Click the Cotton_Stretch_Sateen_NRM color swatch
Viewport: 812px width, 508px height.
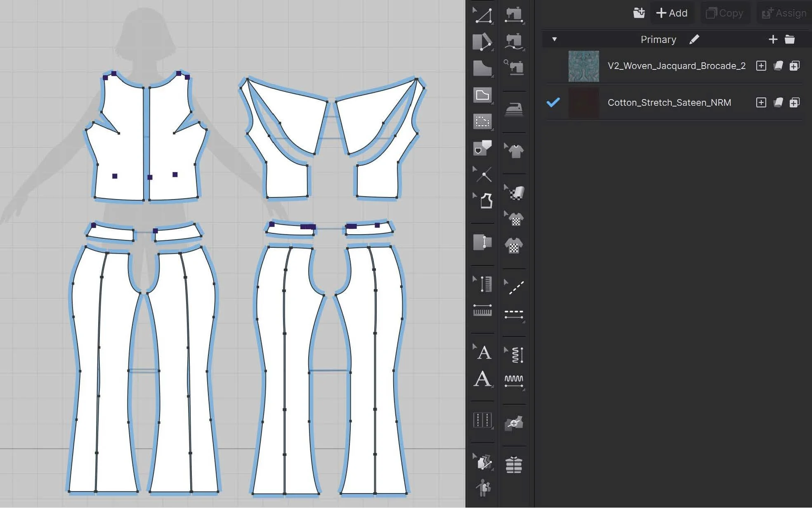coord(583,102)
